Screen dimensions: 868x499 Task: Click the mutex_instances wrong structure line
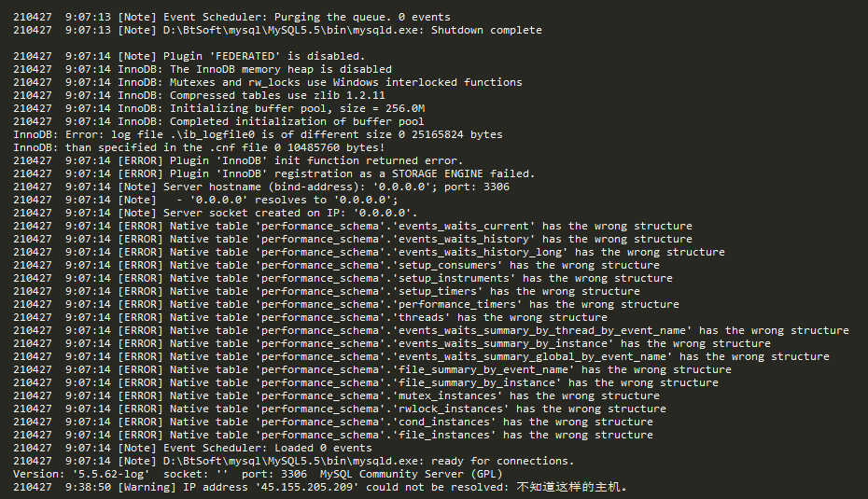coord(337,396)
